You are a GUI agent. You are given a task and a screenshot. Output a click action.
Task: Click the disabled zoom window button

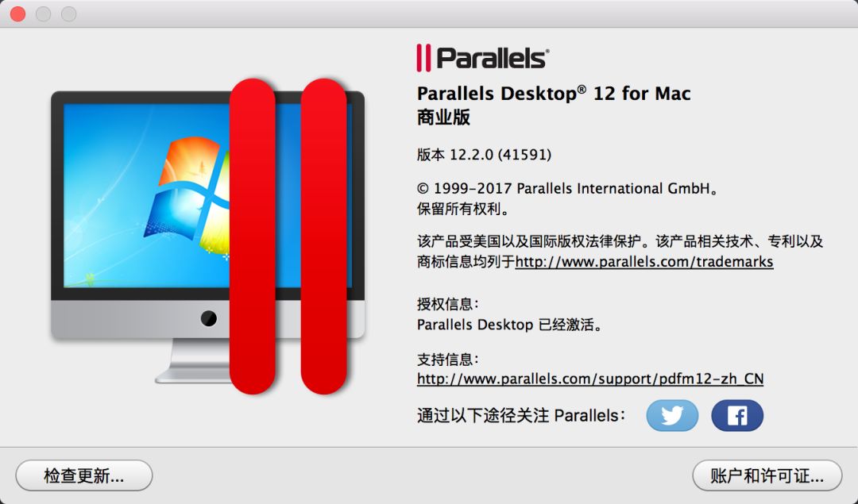tap(68, 13)
